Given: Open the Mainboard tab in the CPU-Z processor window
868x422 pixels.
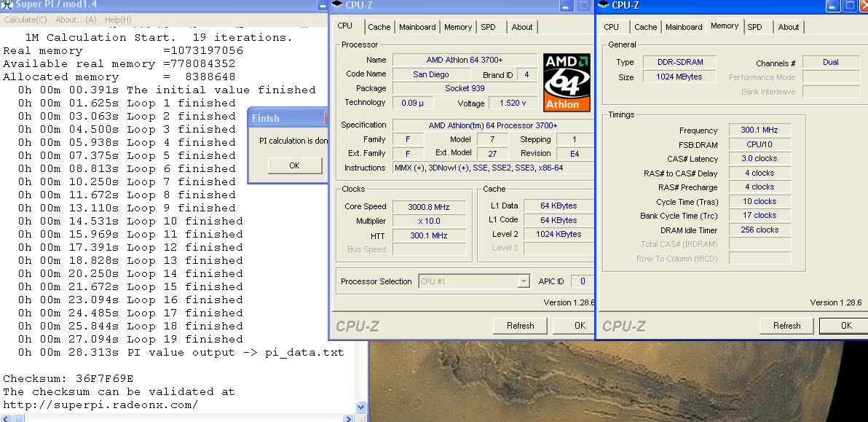Looking at the screenshot, I should [x=417, y=27].
